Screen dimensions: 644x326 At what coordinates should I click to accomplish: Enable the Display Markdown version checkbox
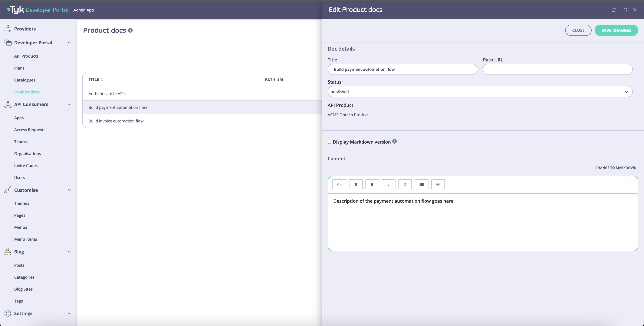(x=329, y=142)
